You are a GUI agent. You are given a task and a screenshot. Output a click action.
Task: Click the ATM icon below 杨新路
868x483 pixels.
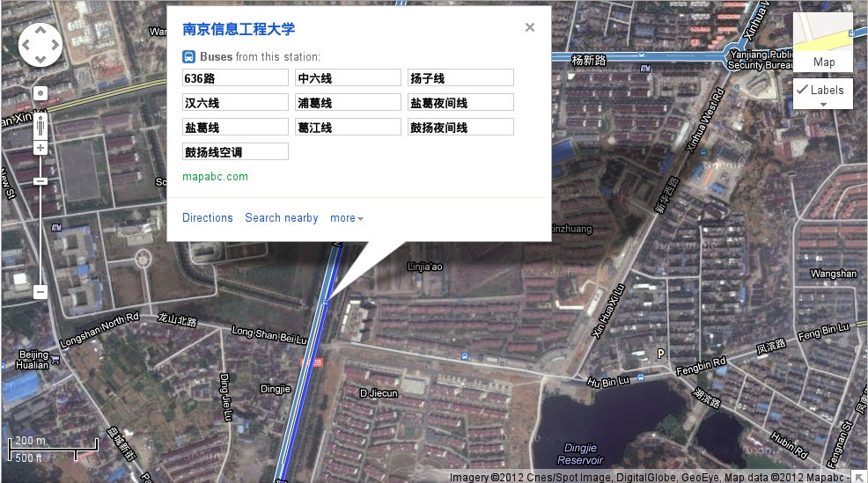645,69
